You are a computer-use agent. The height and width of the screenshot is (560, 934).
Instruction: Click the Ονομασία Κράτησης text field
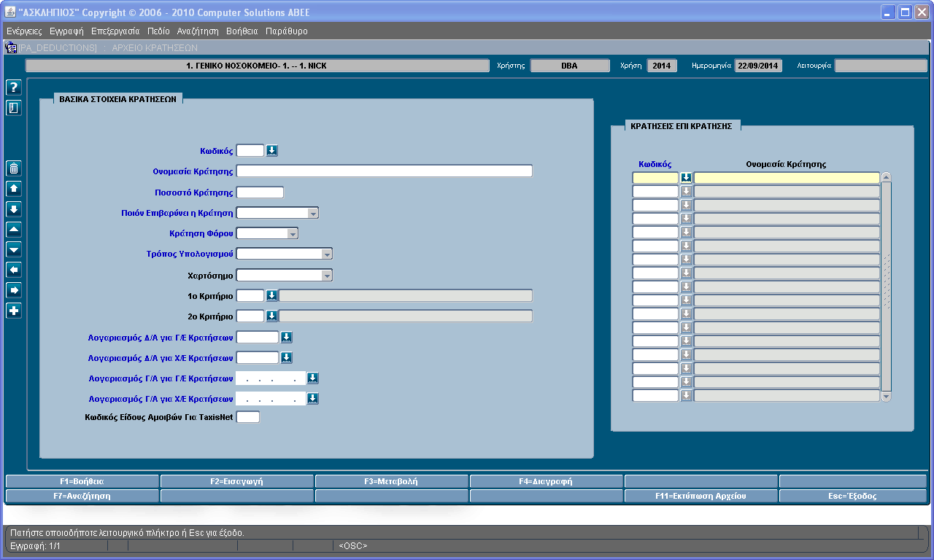pyautogui.click(x=385, y=171)
